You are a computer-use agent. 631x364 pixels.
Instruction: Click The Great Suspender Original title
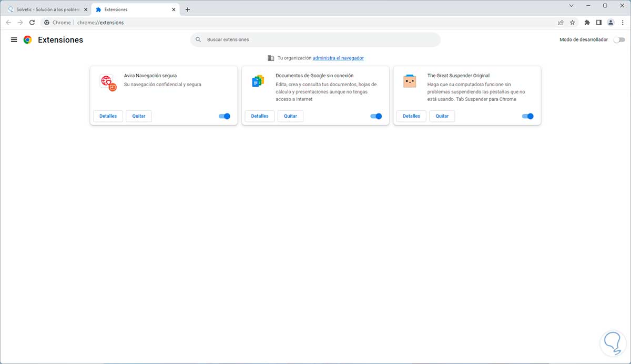pyautogui.click(x=459, y=76)
